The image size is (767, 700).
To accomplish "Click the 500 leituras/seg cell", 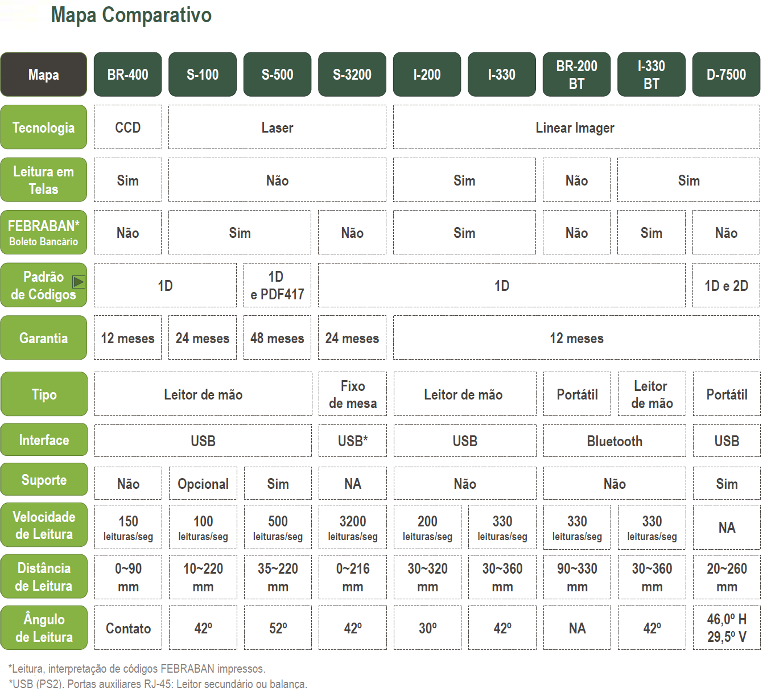I will [278, 527].
